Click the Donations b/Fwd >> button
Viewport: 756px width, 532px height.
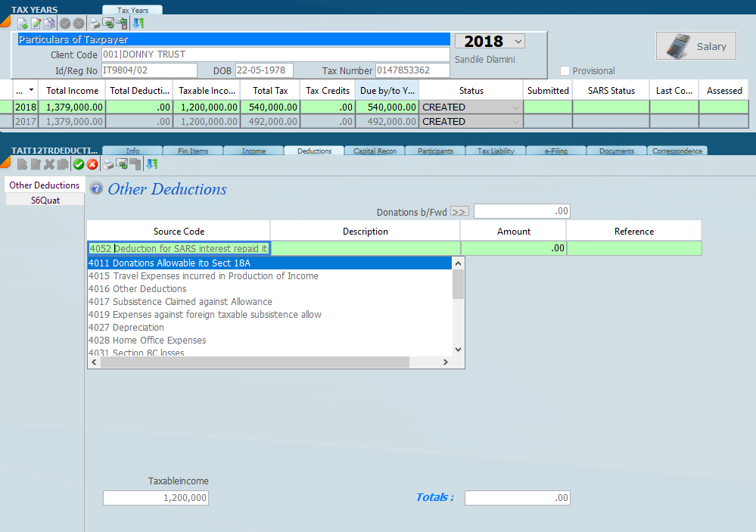(x=459, y=212)
